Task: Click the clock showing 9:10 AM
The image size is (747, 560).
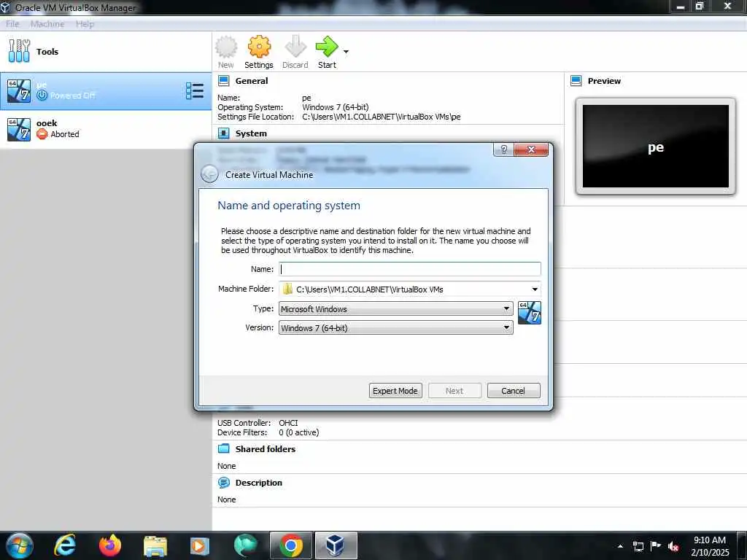Action: pos(710,545)
